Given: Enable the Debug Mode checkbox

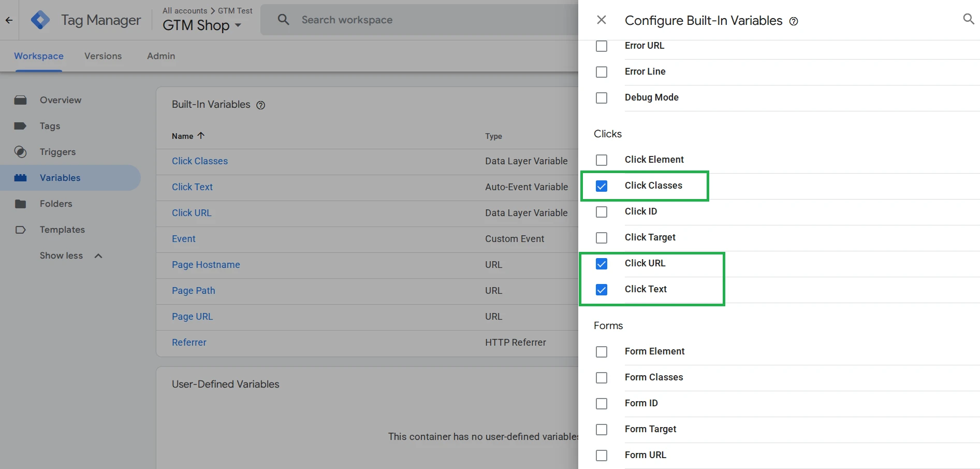Looking at the screenshot, I should click(602, 98).
